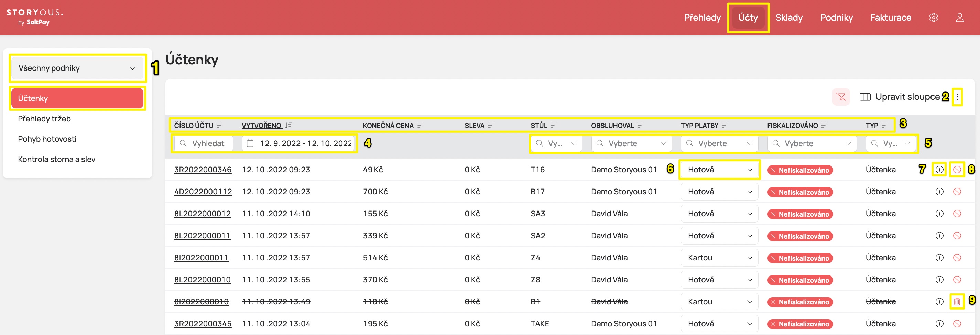Change payment type for receipt 3R2022000346
Screen dimensions: 980x335
pos(719,170)
